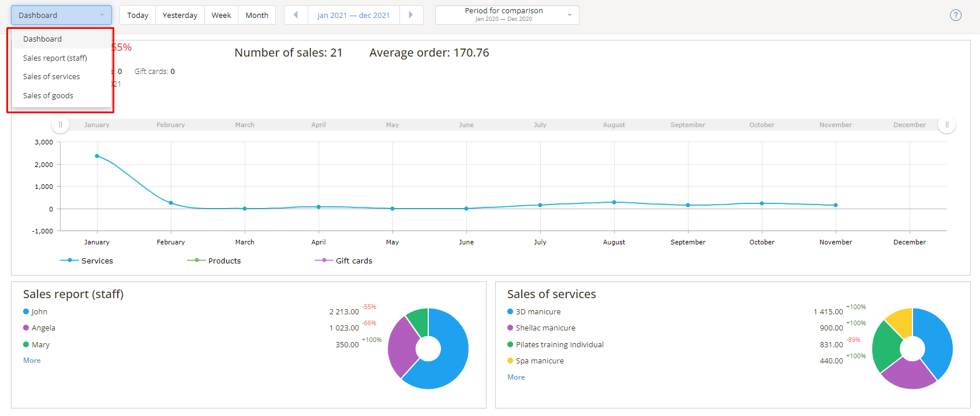Show data for Today
The width and height of the screenshot is (980, 416).
[x=138, y=15]
